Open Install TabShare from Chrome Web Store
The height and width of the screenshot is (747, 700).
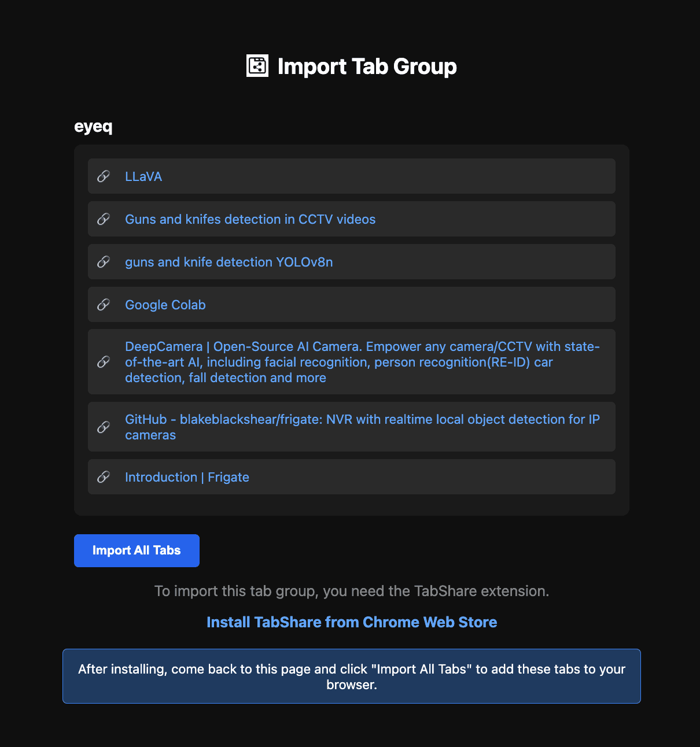351,622
